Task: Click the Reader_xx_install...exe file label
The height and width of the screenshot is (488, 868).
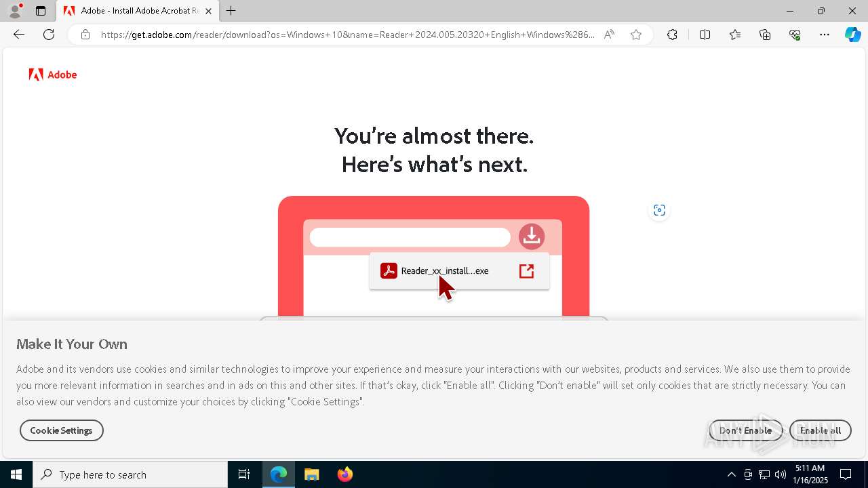Action: click(445, 270)
